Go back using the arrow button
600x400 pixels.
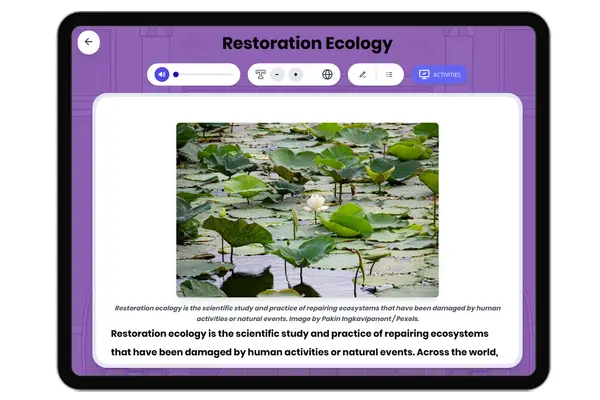(x=89, y=42)
